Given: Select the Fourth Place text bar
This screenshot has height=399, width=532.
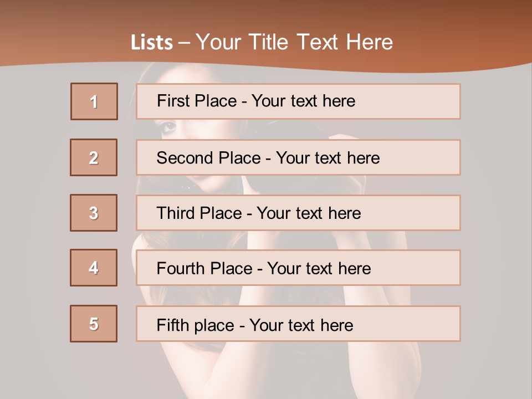Looking at the screenshot, I should pyautogui.click(x=298, y=268).
